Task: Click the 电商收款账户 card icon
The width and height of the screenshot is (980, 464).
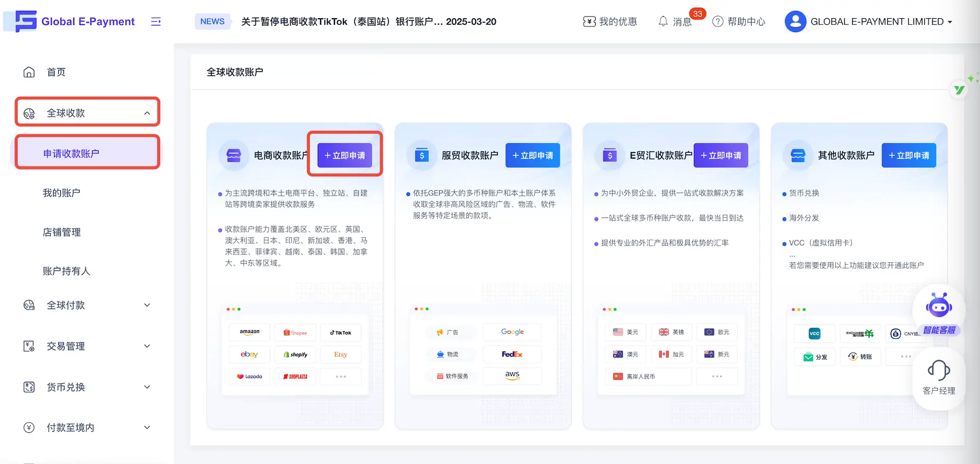Action: tap(234, 156)
